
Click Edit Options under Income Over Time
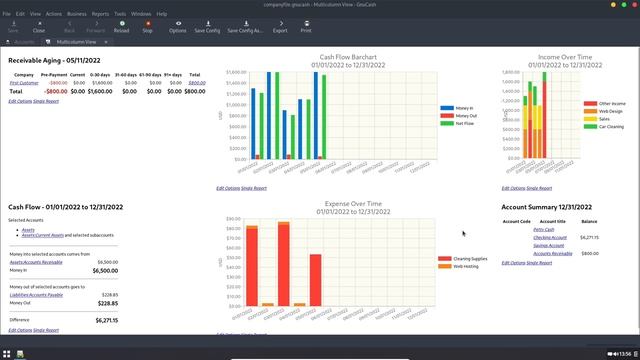point(513,188)
